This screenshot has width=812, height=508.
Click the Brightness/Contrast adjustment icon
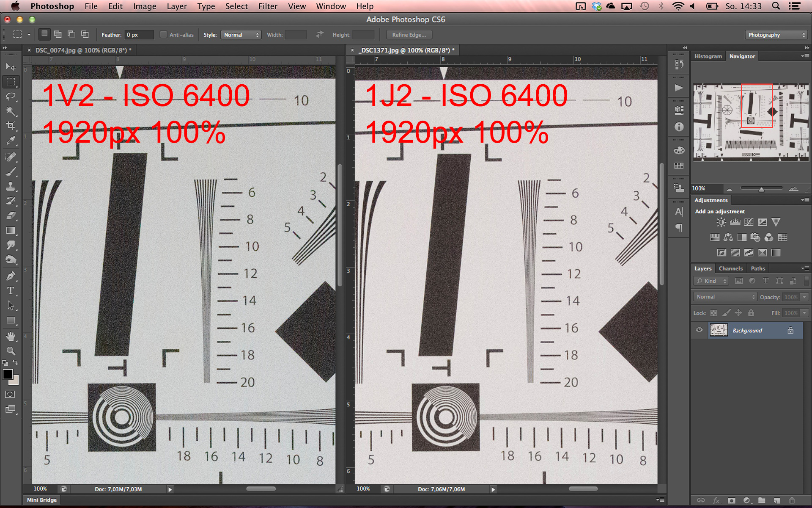tap(721, 222)
